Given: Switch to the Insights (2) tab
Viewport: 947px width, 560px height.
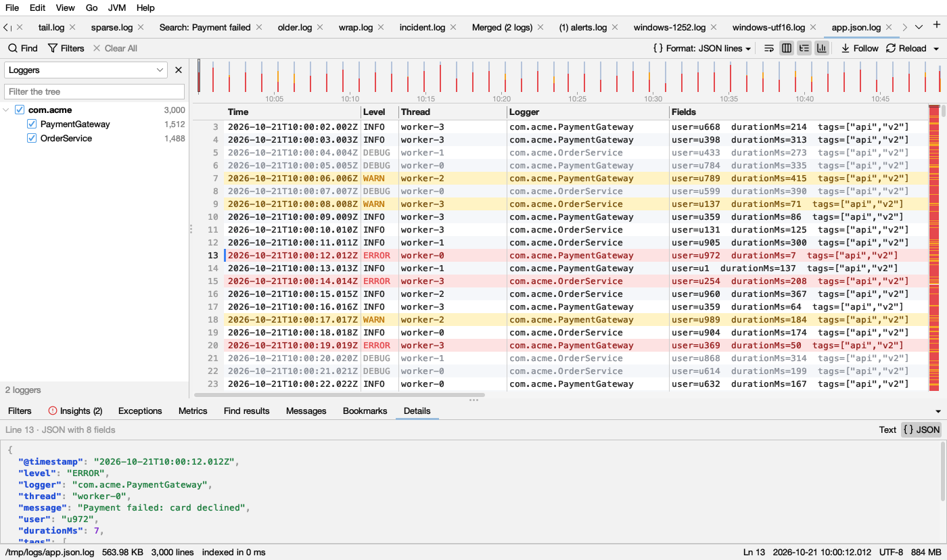Looking at the screenshot, I should tap(75, 411).
